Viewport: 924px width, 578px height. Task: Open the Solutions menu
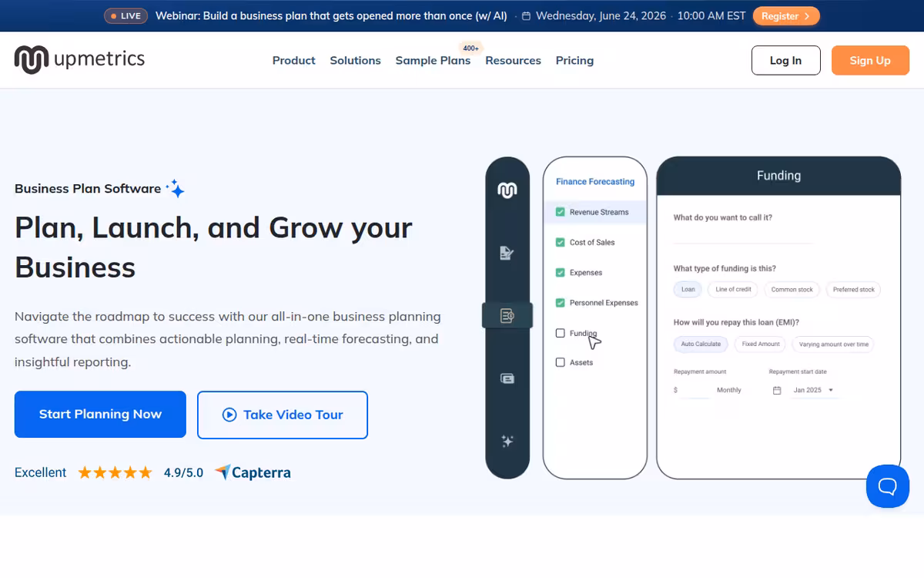pos(355,60)
